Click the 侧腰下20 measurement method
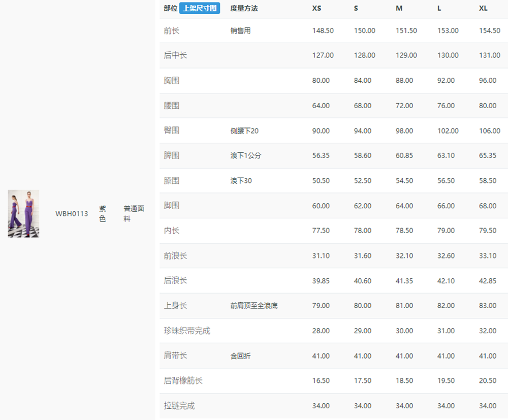This screenshot has height=420, width=508. coord(244,131)
